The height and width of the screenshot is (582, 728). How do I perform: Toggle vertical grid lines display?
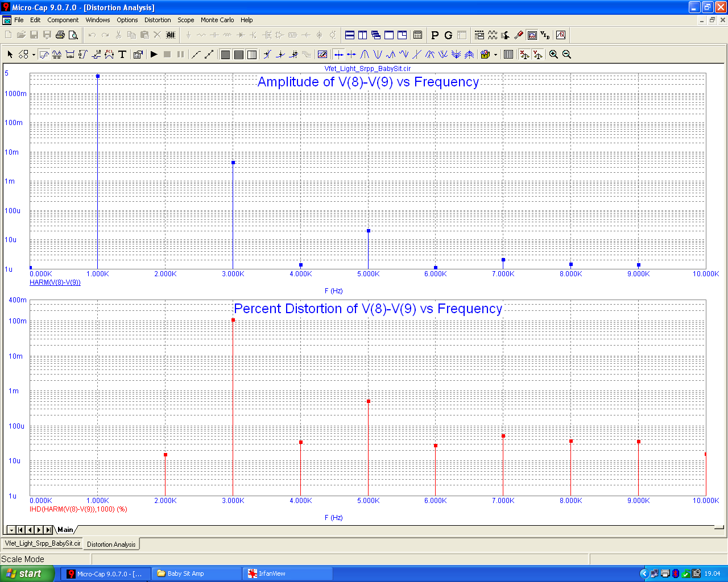click(x=225, y=55)
